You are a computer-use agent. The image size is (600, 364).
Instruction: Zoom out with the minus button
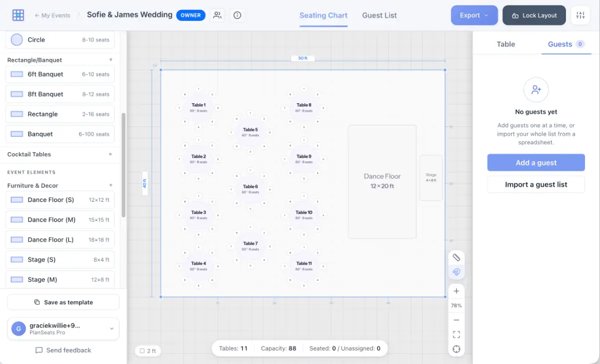456,320
